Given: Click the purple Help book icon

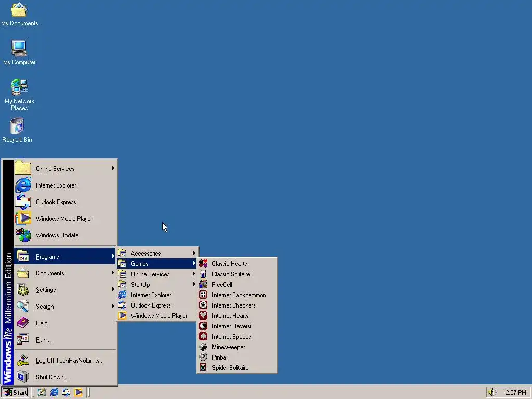Looking at the screenshot, I should (23, 323).
